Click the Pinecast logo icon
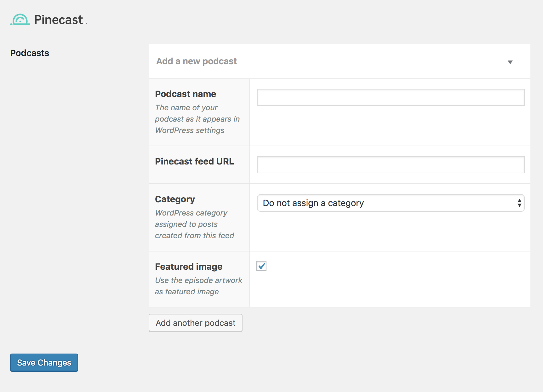 [20, 20]
